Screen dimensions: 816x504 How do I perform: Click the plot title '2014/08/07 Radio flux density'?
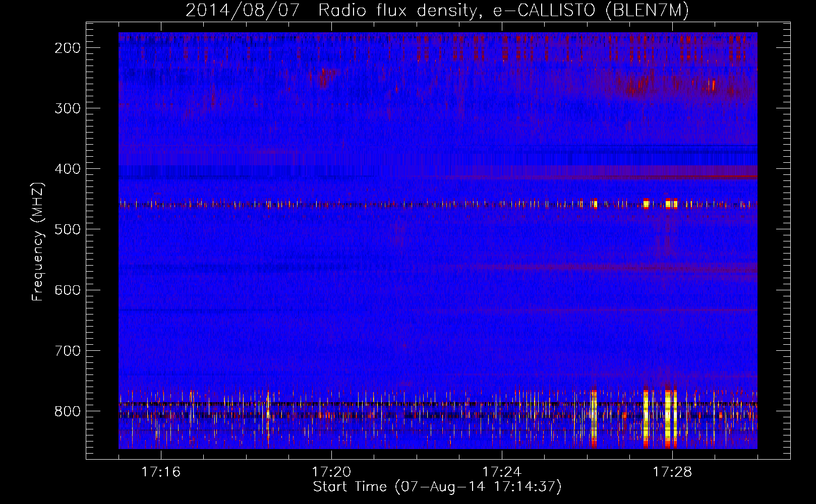pyautogui.click(x=437, y=10)
